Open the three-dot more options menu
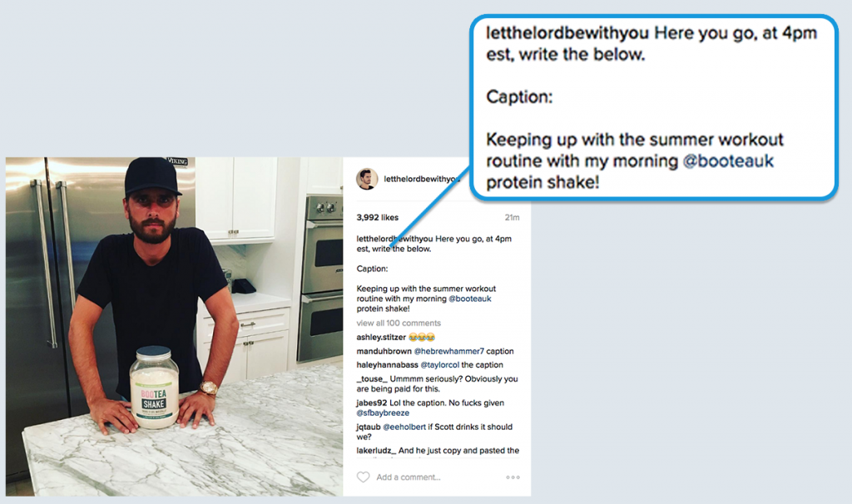 (513, 477)
